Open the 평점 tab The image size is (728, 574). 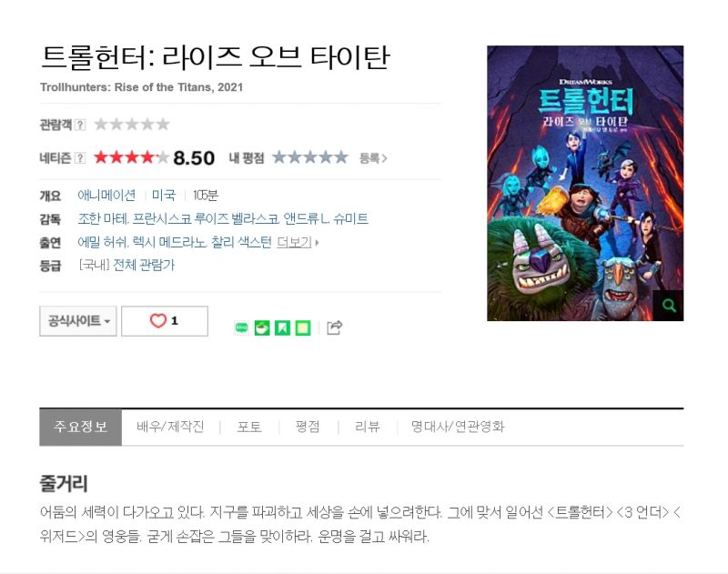click(x=308, y=427)
